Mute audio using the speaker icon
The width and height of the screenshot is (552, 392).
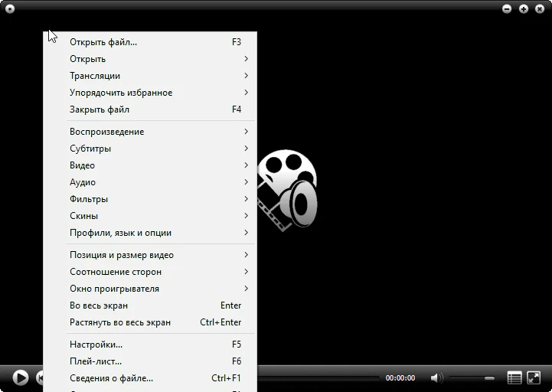pyautogui.click(x=436, y=378)
